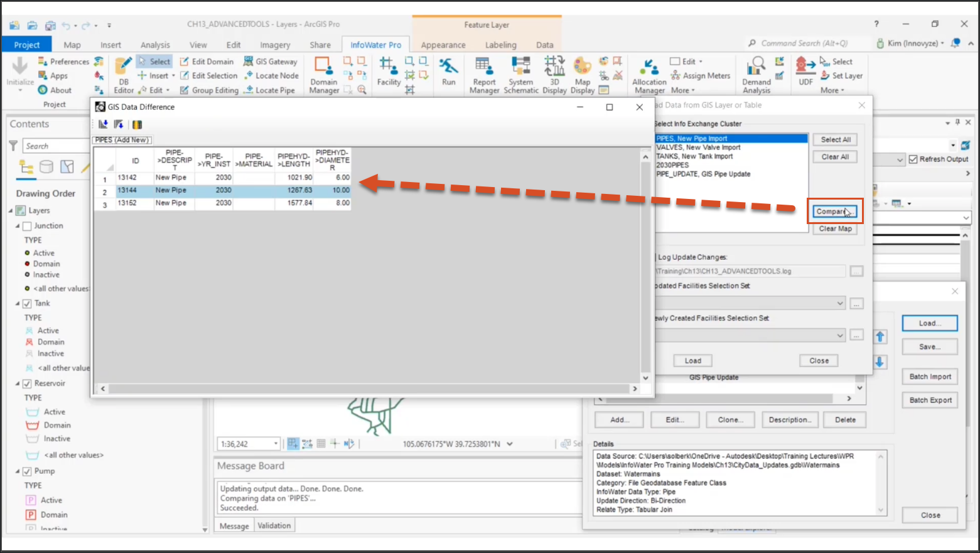Open InfoWater Pro Preferences

point(63,62)
